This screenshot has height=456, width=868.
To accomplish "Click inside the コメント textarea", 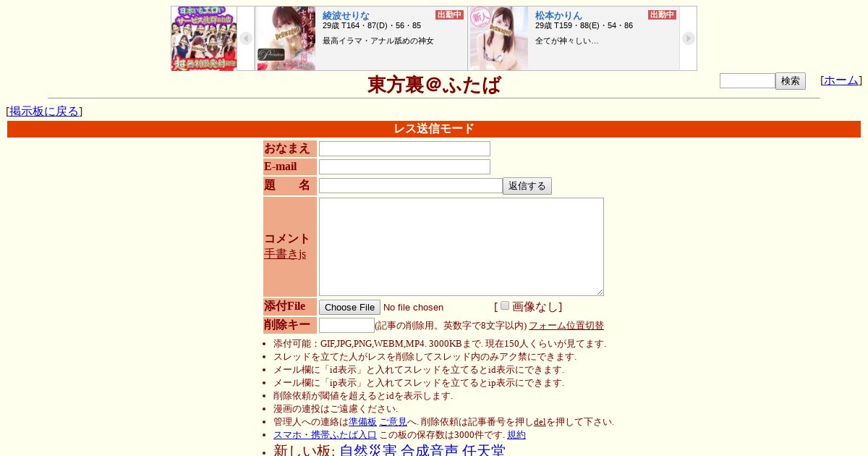I will [x=461, y=247].
